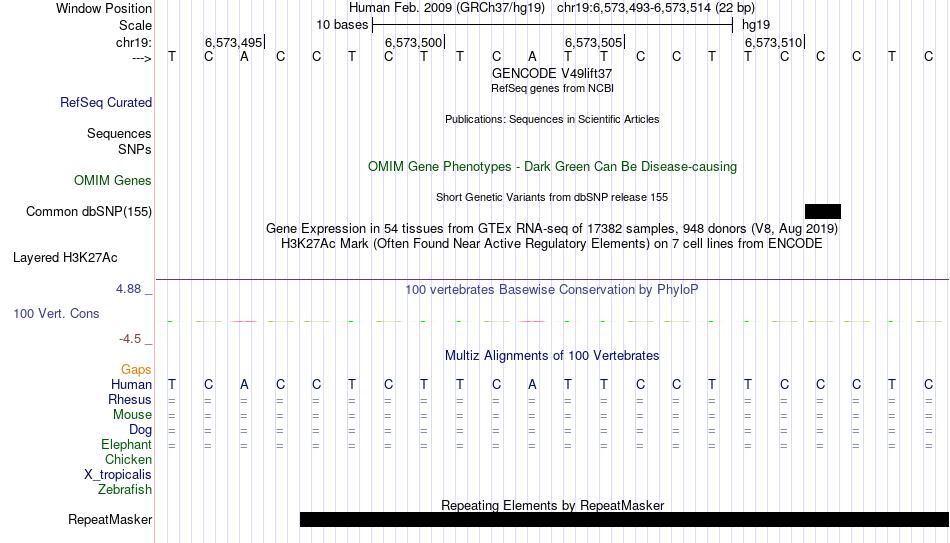Click the Common dbSNP(155) track label
This screenshot has height=543, width=950.
(88, 212)
